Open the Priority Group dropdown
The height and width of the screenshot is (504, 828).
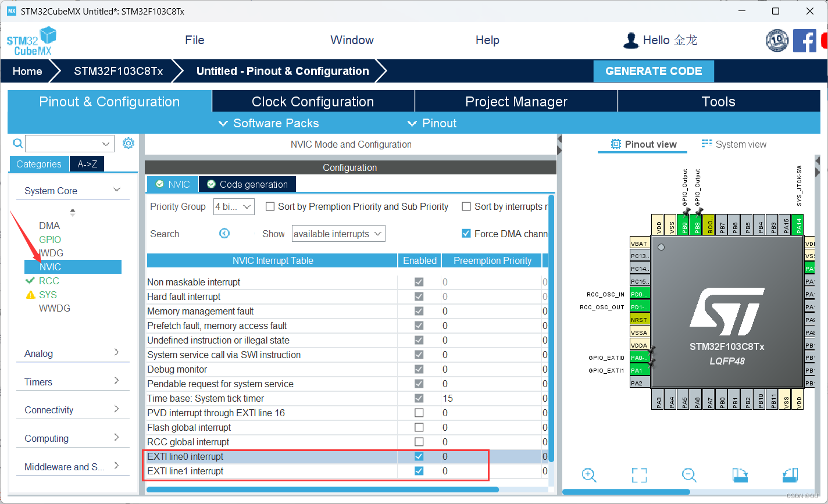click(x=234, y=206)
